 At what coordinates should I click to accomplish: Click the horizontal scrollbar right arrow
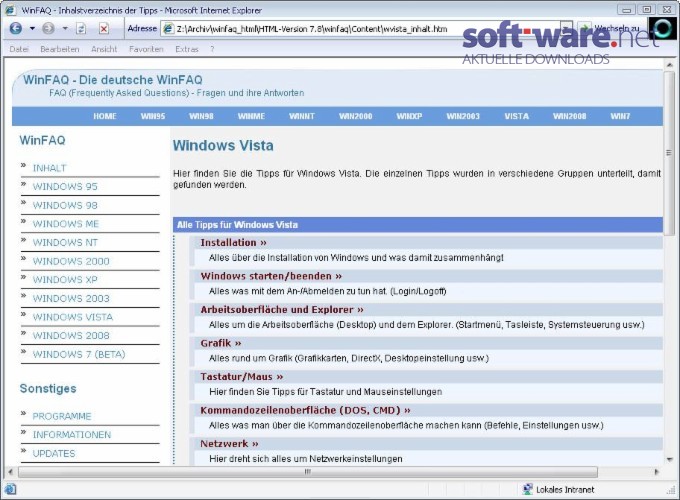tap(656, 472)
